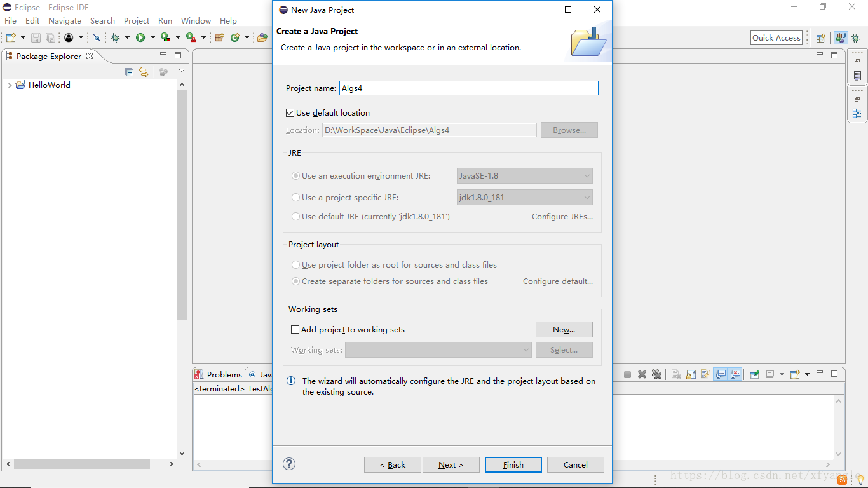Image resolution: width=868 pixels, height=488 pixels.
Task: Select Use default JRE radio button
Action: pos(295,216)
